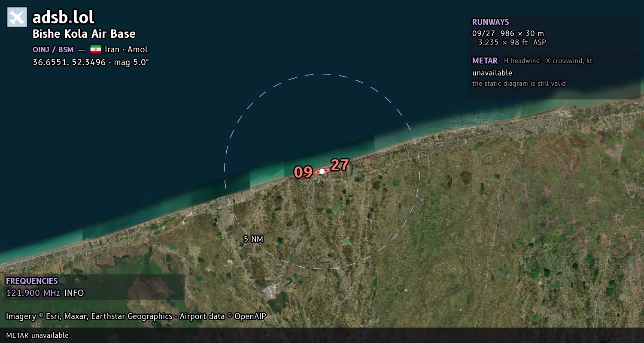This screenshot has height=343, width=644.
Task: Open the adsb.lol site title
Action: (x=64, y=17)
